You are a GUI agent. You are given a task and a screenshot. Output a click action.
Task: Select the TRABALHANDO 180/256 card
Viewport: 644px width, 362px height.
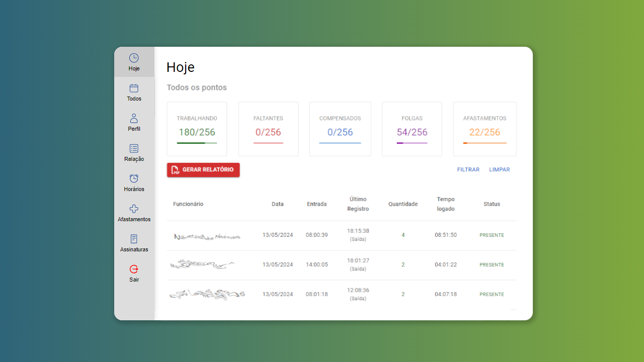[x=197, y=129]
